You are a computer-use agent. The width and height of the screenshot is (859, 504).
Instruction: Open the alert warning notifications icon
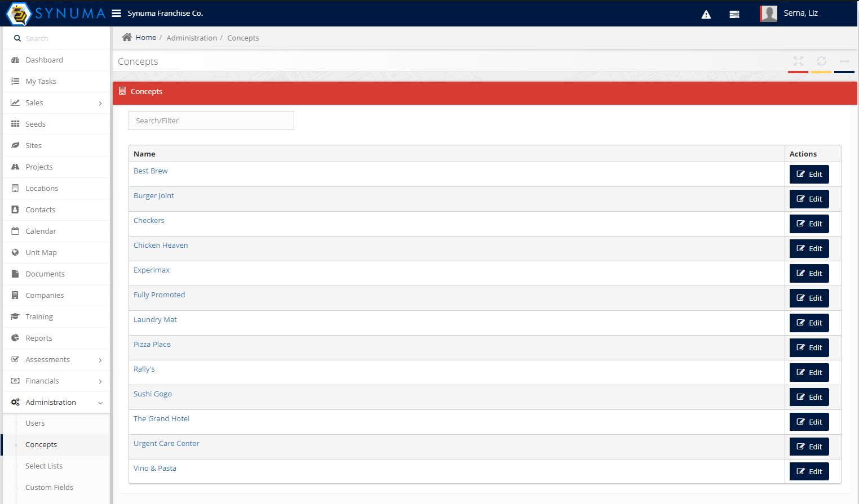[x=706, y=15]
